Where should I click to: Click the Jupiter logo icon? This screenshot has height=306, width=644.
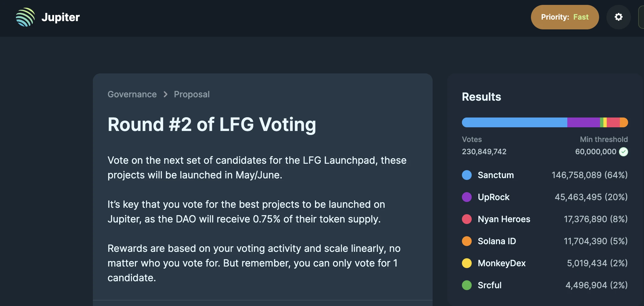point(26,17)
